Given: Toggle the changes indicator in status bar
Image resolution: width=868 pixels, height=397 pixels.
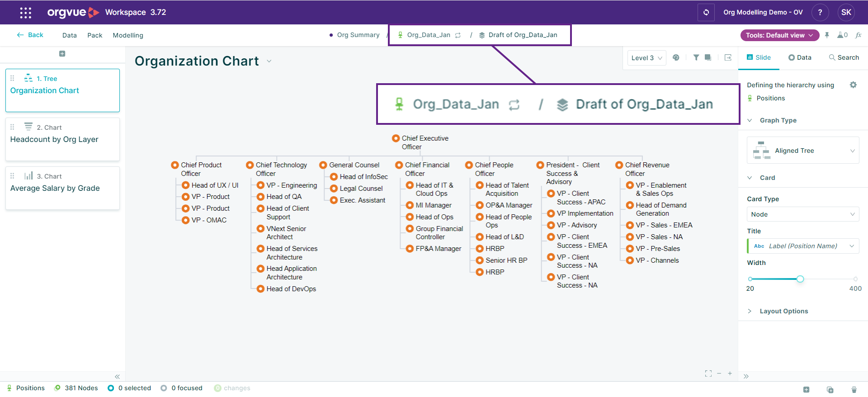Looking at the screenshot, I should (x=232, y=388).
